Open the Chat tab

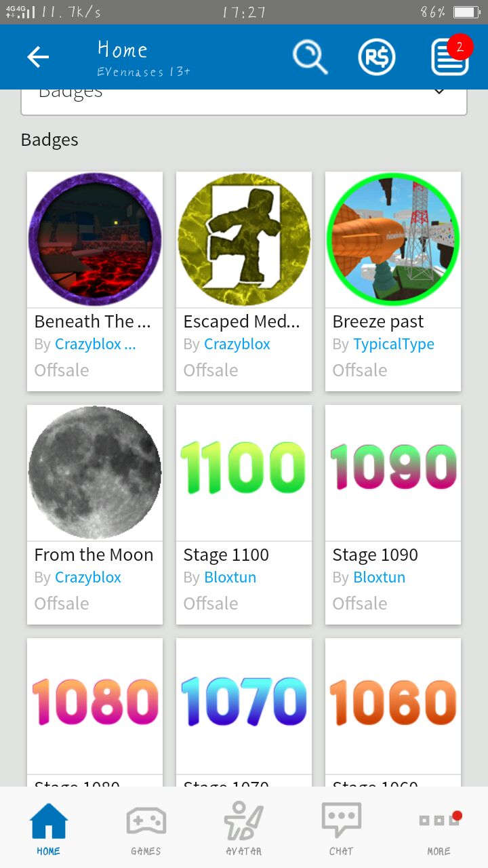[x=341, y=829]
